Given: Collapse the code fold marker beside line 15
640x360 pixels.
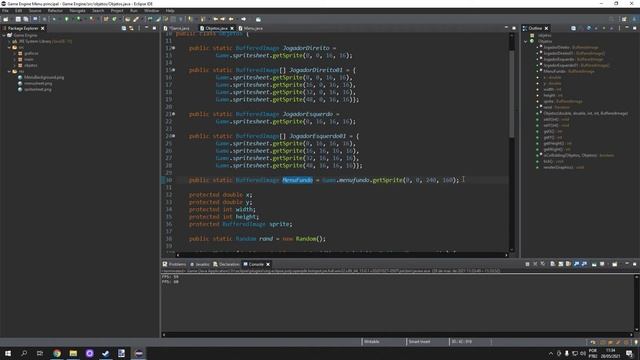Looking at the screenshot, I should point(173,70).
